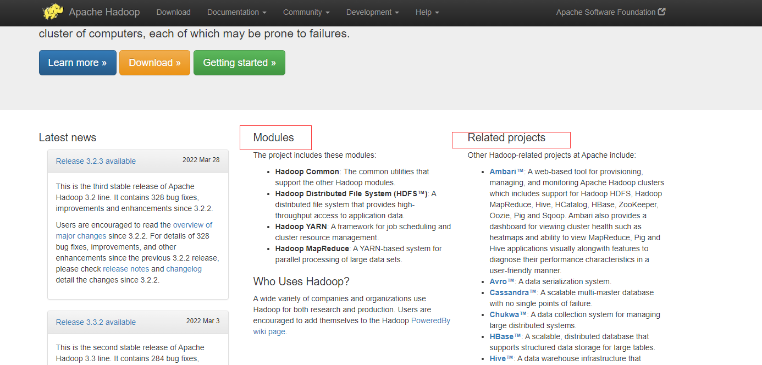Click the orange Download button
This screenshot has height=365, width=762.
point(155,63)
